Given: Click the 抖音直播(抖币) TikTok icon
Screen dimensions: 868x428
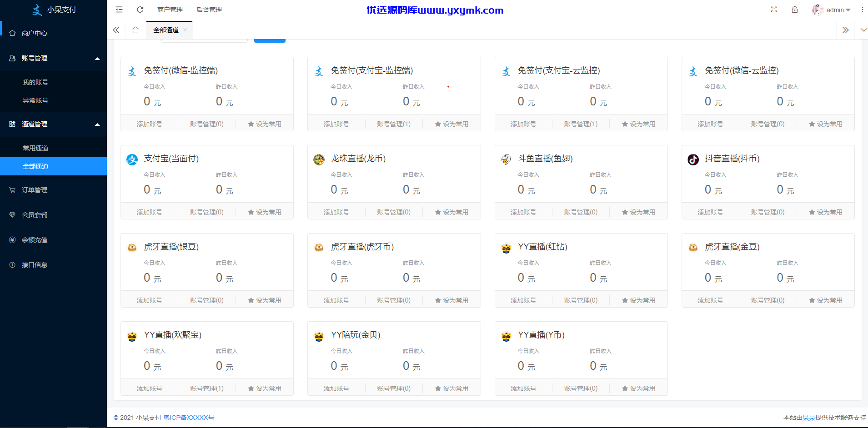Looking at the screenshot, I should pos(693,159).
